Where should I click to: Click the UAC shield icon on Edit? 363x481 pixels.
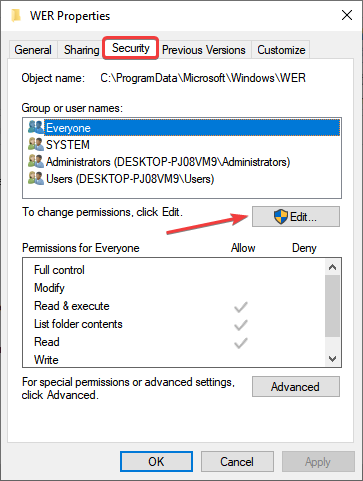281,217
